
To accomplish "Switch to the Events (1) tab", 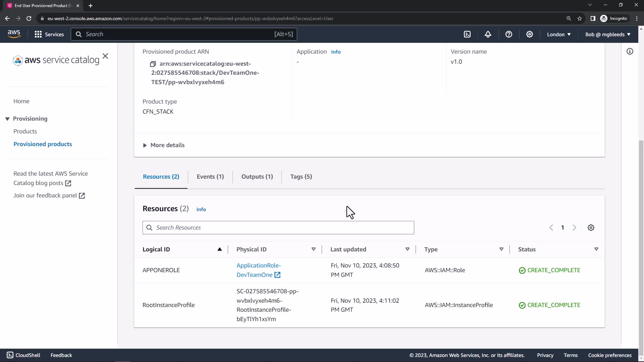I will pyautogui.click(x=210, y=177).
